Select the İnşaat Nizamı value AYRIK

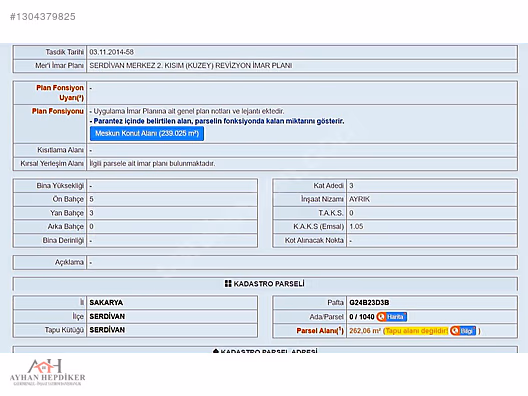[359, 199]
